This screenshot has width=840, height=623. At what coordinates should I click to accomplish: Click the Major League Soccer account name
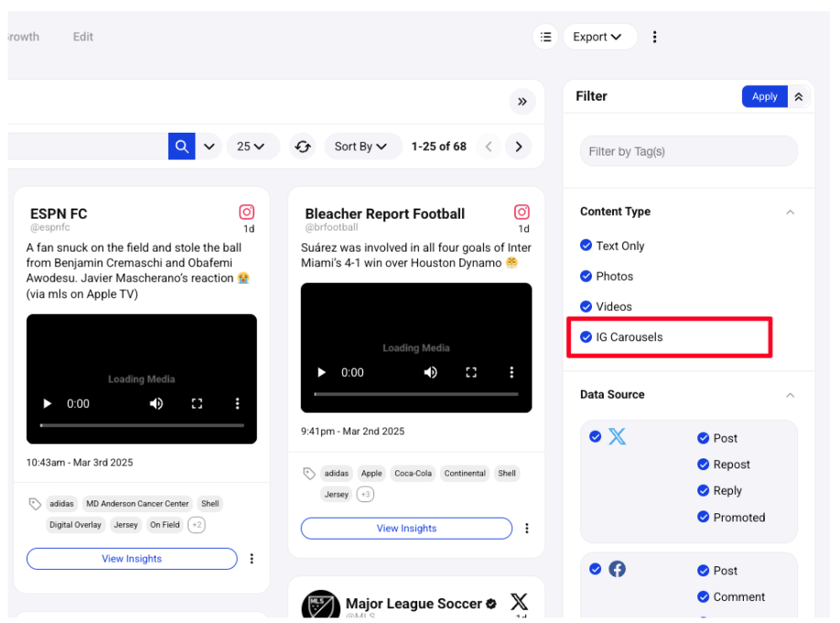point(414,604)
